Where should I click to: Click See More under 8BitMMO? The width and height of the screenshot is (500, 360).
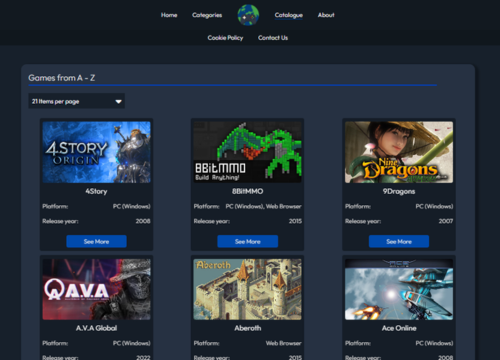click(x=248, y=241)
